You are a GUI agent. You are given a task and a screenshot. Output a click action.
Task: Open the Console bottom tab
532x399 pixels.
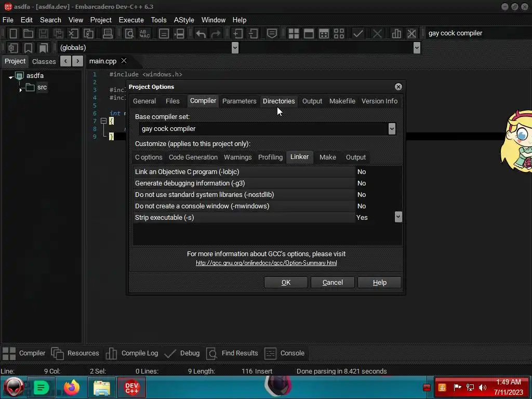pyautogui.click(x=284, y=353)
